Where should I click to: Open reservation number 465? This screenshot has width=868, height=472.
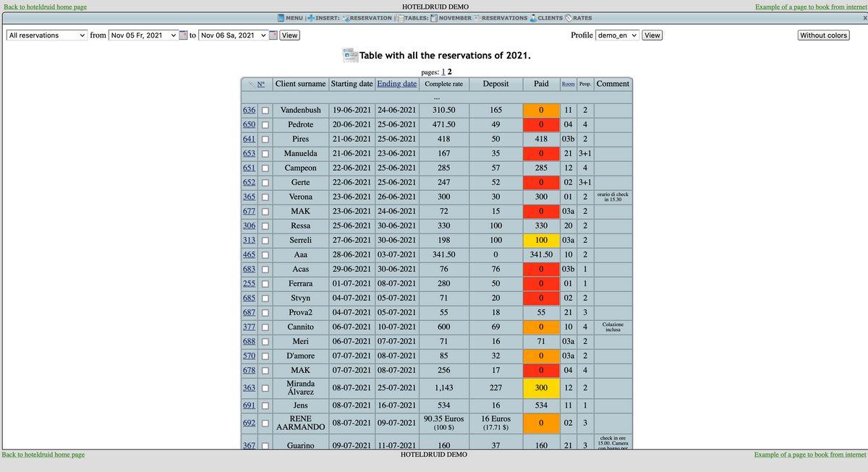(249, 254)
